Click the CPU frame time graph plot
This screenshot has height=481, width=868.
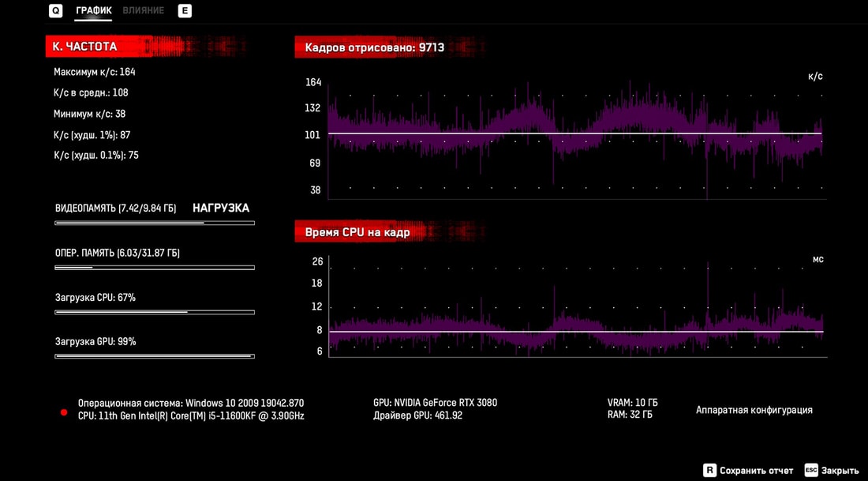pos(578,306)
